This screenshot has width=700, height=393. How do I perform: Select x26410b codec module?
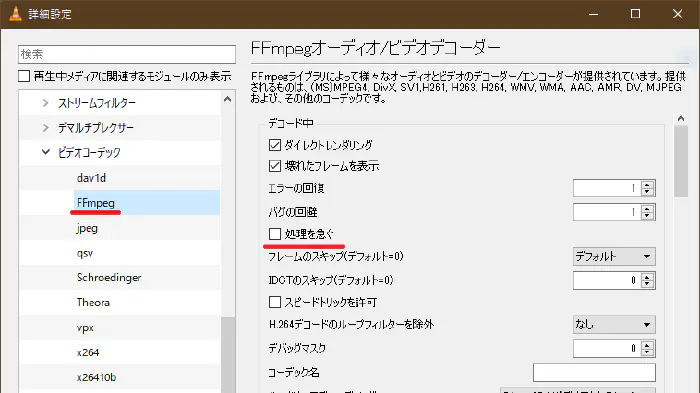pyautogui.click(x=96, y=377)
